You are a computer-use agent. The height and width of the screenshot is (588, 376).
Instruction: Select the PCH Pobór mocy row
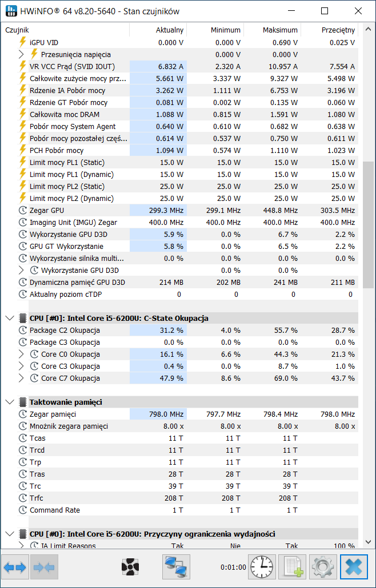[x=187, y=150]
